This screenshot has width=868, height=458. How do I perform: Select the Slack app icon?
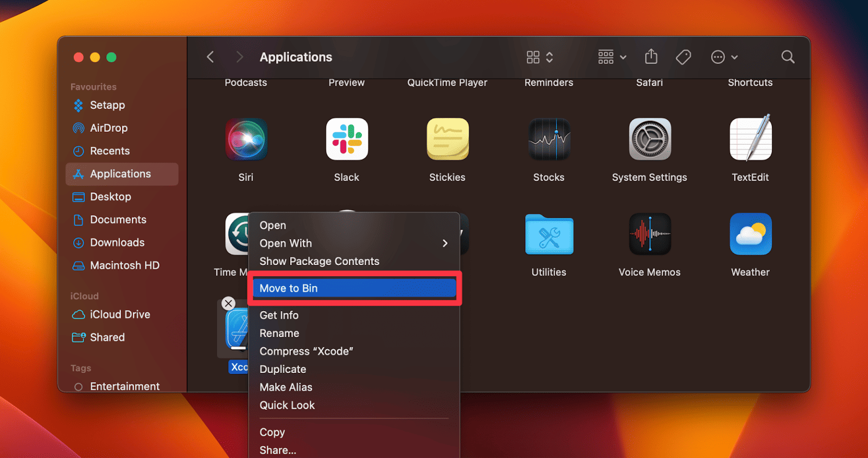[347, 139]
